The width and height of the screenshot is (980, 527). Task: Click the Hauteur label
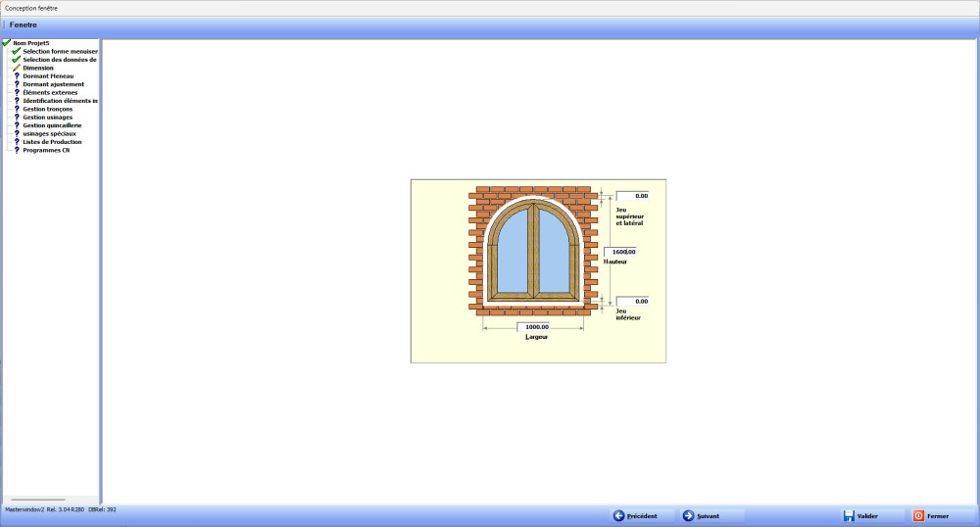click(615, 262)
